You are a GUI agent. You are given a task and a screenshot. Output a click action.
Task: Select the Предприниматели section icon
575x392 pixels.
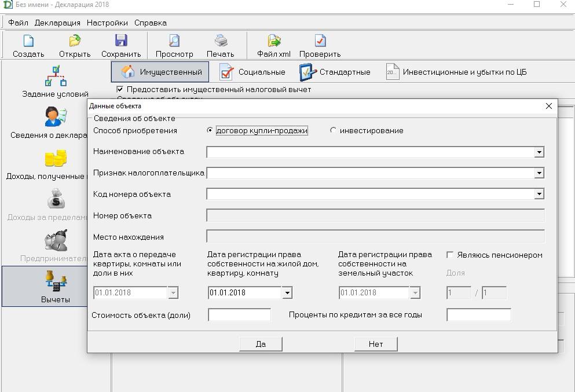56,240
